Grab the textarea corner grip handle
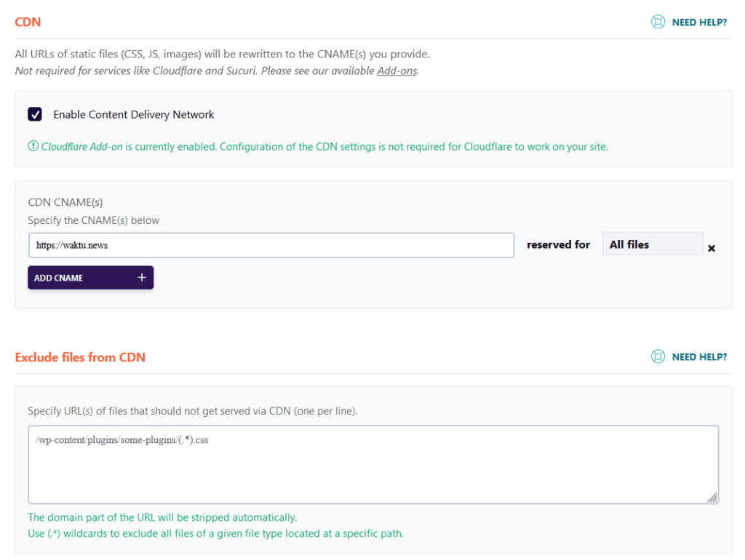The width and height of the screenshot is (745, 560). pos(712,497)
